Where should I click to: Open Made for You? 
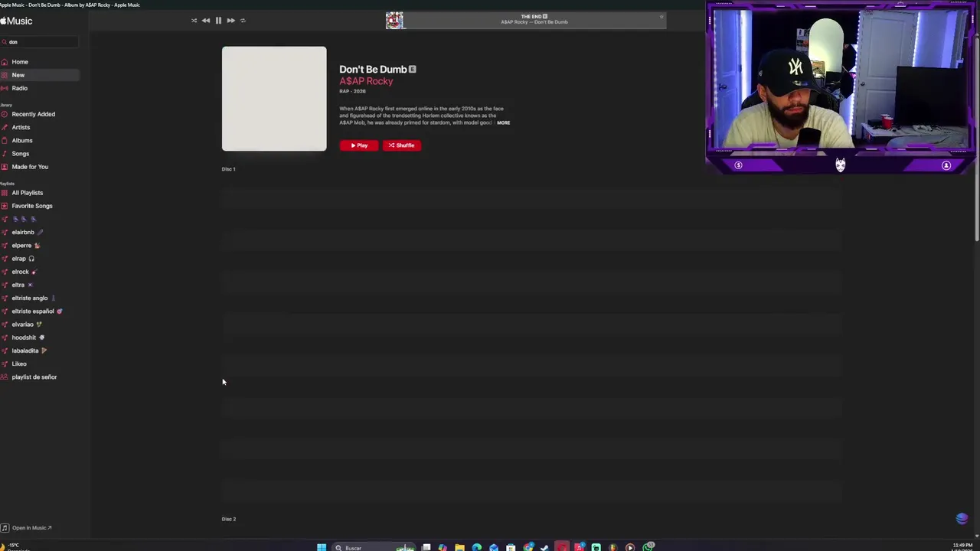tap(30, 167)
